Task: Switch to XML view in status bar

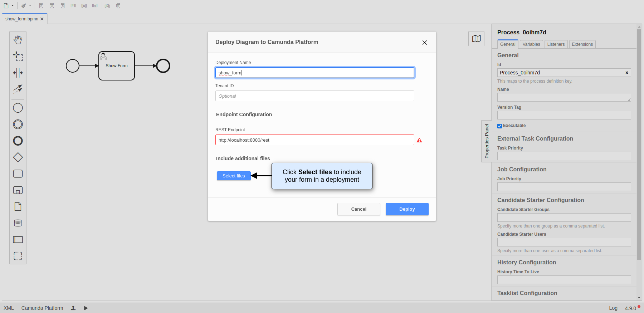Action: pos(9,308)
